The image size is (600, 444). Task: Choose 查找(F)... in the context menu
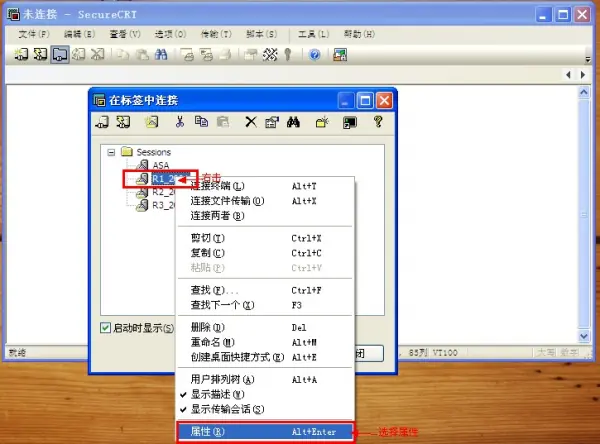pos(265,290)
